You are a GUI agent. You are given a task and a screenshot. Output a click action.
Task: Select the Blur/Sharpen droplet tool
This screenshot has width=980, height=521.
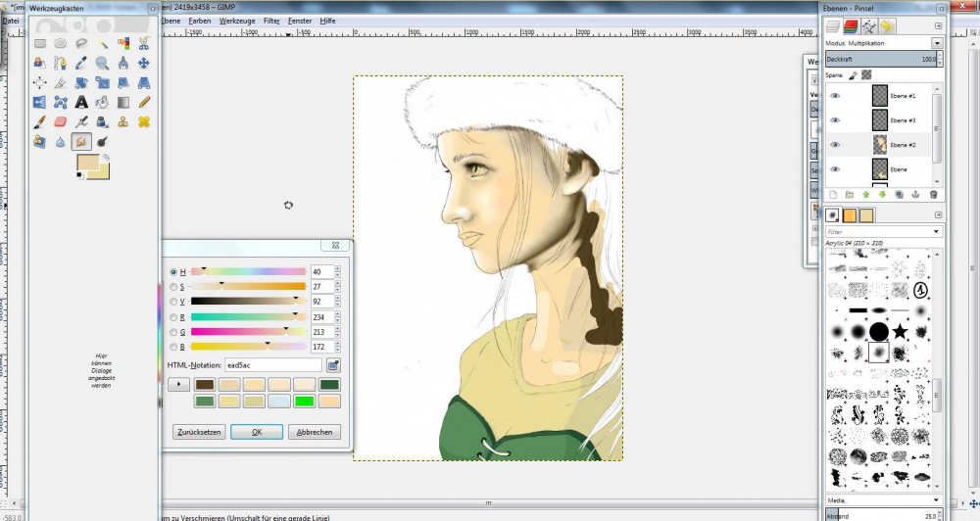coord(61,142)
